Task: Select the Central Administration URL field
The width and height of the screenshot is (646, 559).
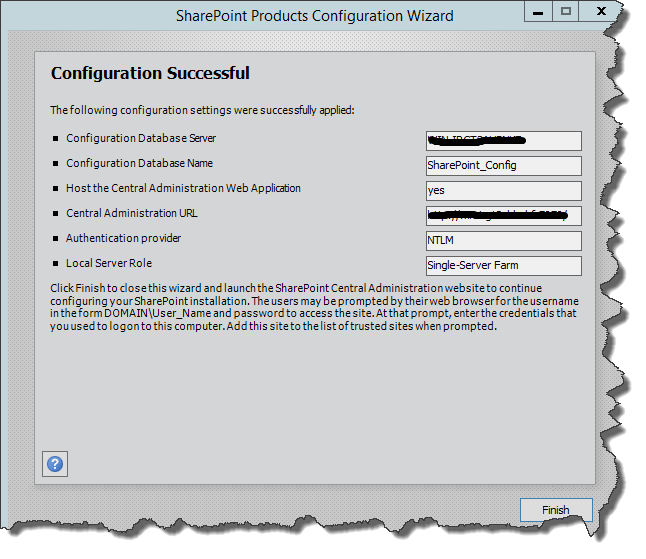Action: 503,216
